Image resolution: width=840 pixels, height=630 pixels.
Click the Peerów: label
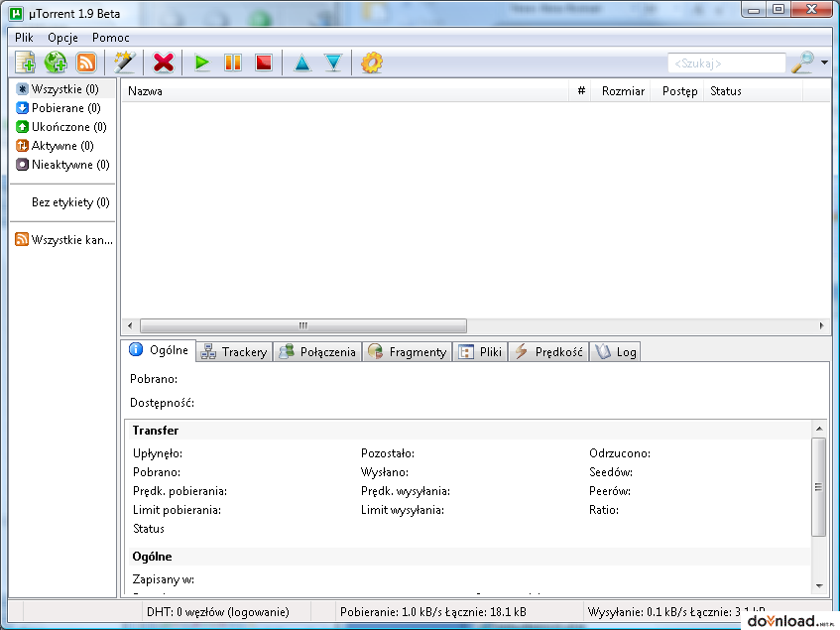click(x=610, y=491)
